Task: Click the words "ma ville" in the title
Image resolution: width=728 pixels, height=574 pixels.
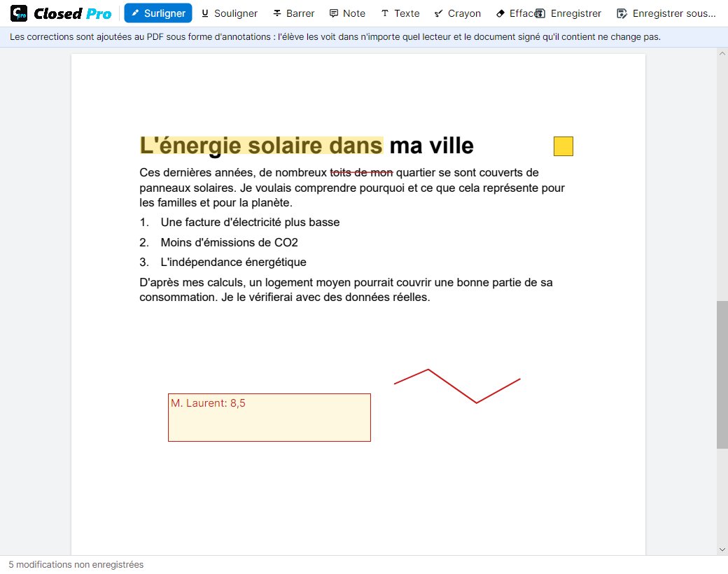Action: [431, 146]
